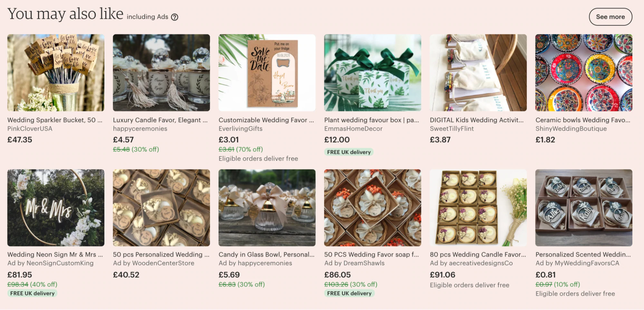This screenshot has height=310, width=644.
Task: Click FREE UK delivery badge under £12.00
Action: (x=349, y=152)
